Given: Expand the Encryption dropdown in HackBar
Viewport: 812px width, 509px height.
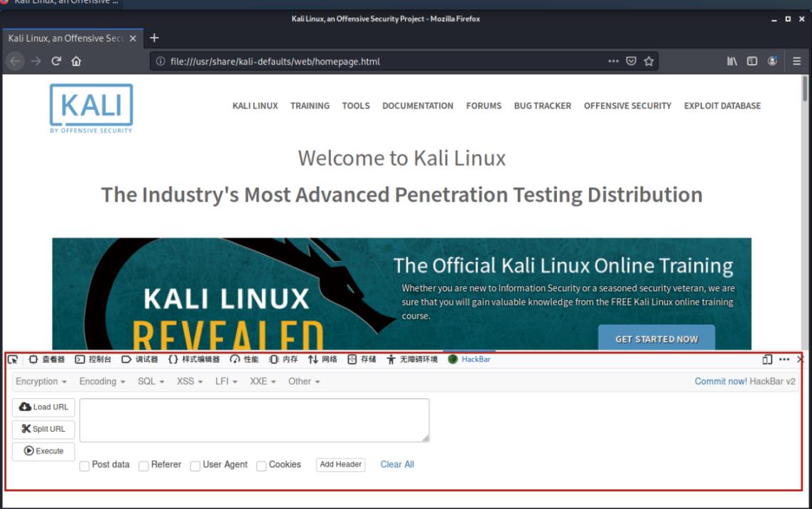Looking at the screenshot, I should pos(41,382).
